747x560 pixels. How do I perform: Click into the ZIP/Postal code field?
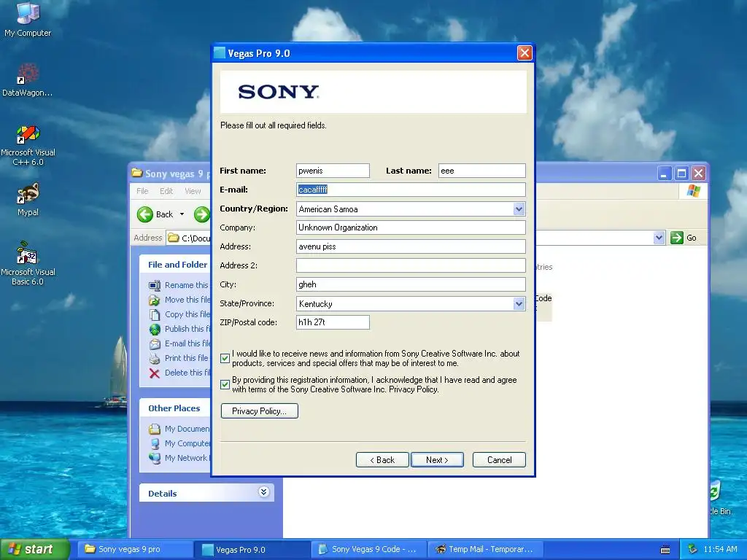click(333, 322)
